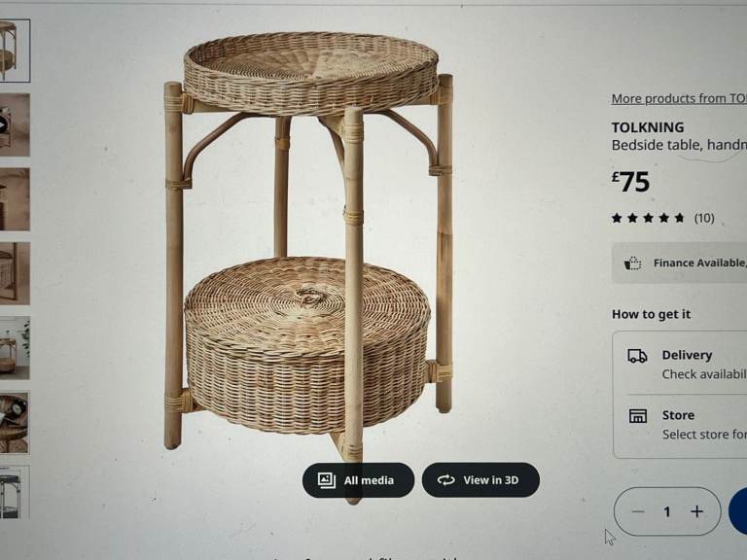This screenshot has width=747, height=560.
Task: Open the (10) reviews count
Action: (704, 218)
